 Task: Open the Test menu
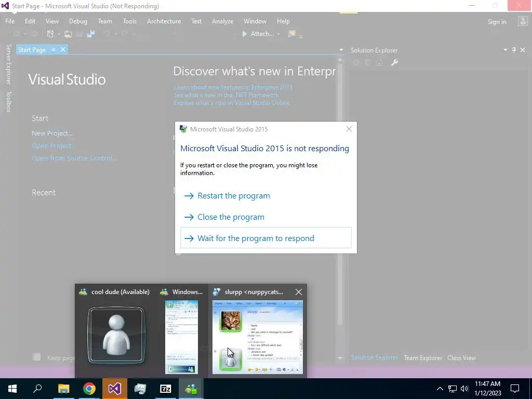pos(196,21)
